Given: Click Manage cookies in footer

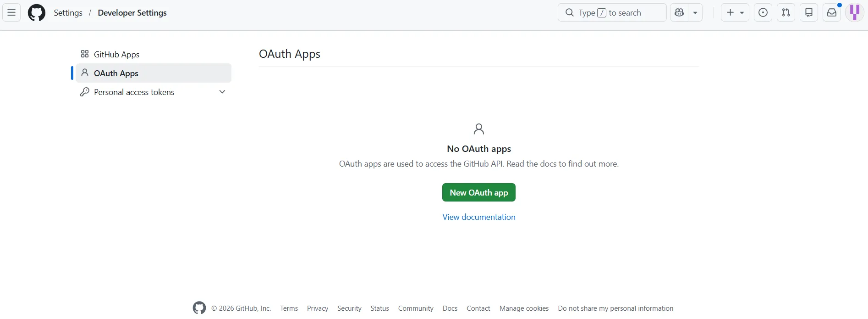Looking at the screenshot, I should 524,308.
